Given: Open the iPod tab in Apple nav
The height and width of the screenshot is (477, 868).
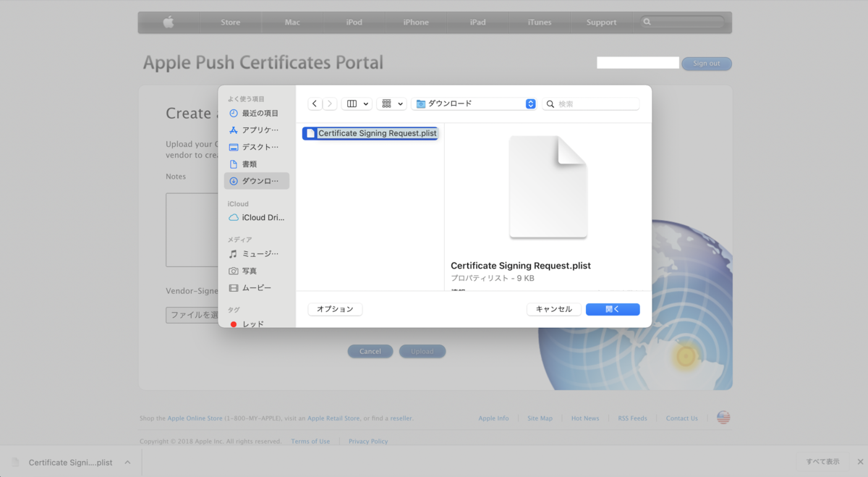Looking at the screenshot, I should [354, 22].
